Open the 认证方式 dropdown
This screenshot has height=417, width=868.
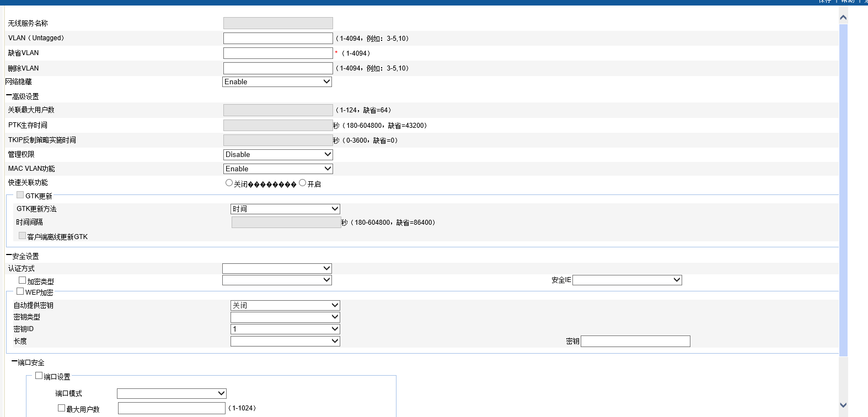277,268
